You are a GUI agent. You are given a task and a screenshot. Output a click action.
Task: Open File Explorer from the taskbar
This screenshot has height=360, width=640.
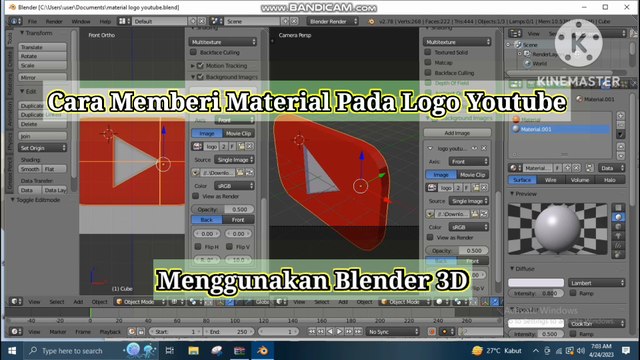point(193,351)
